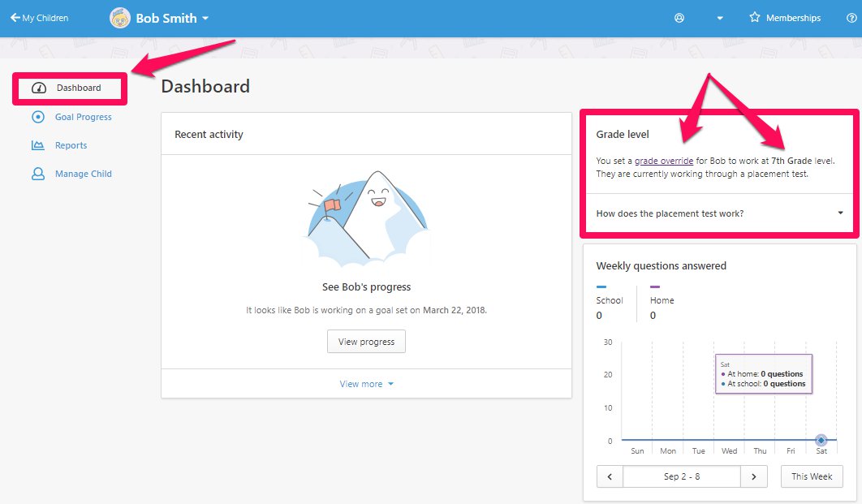Expand How does the placement test work
The width and height of the screenshot is (862, 504).
[x=719, y=213]
